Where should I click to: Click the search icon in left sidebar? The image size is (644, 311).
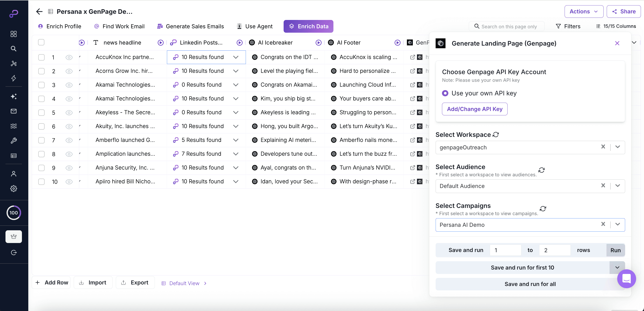[14, 48]
